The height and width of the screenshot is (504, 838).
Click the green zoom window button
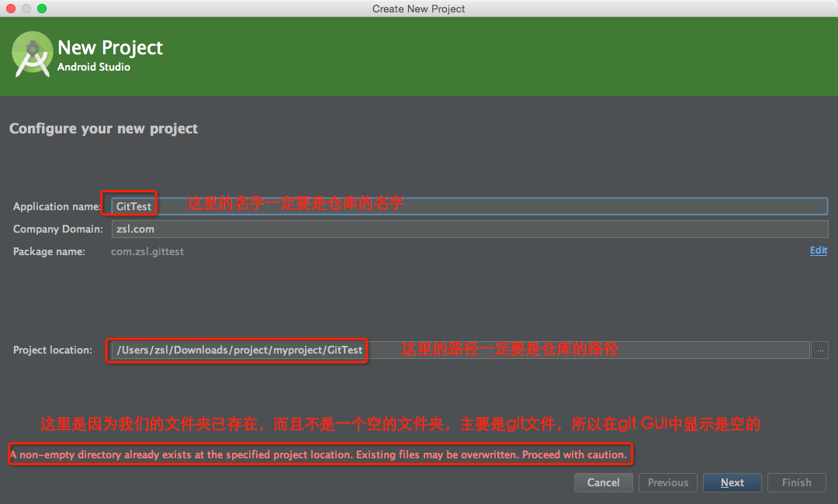pyautogui.click(x=42, y=9)
